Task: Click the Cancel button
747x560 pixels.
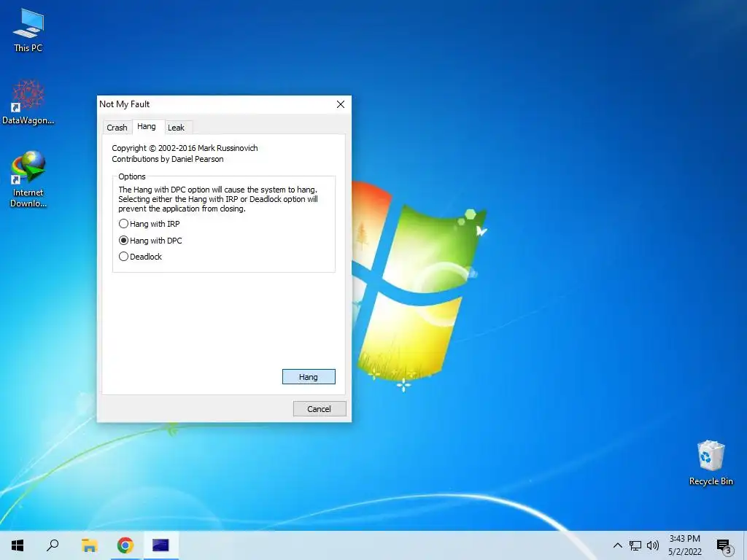Action: click(320, 409)
